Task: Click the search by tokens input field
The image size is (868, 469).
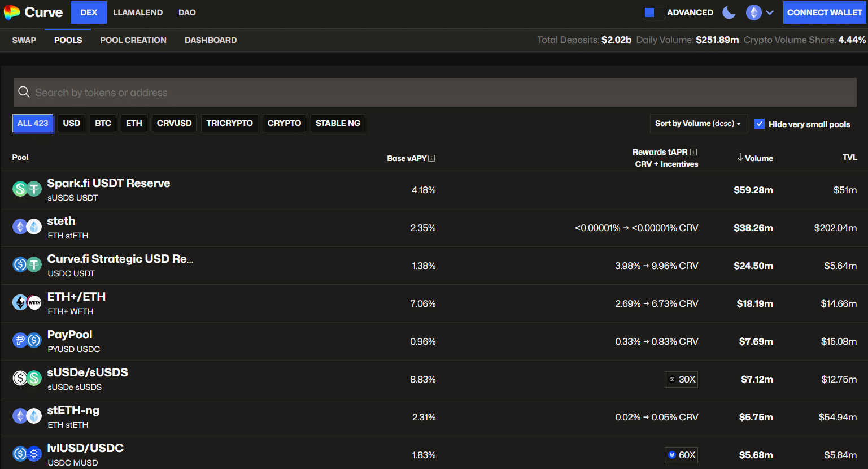Action: click(x=435, y=92)
